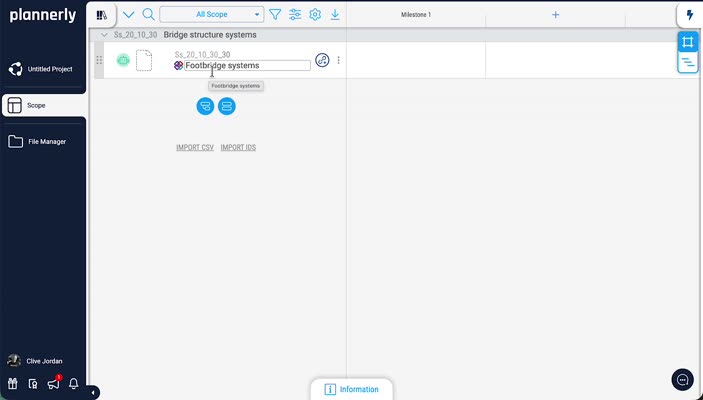
Task: Click into the Footbridge systems name field
Action: pyautogui.click(x=247, y=65)
